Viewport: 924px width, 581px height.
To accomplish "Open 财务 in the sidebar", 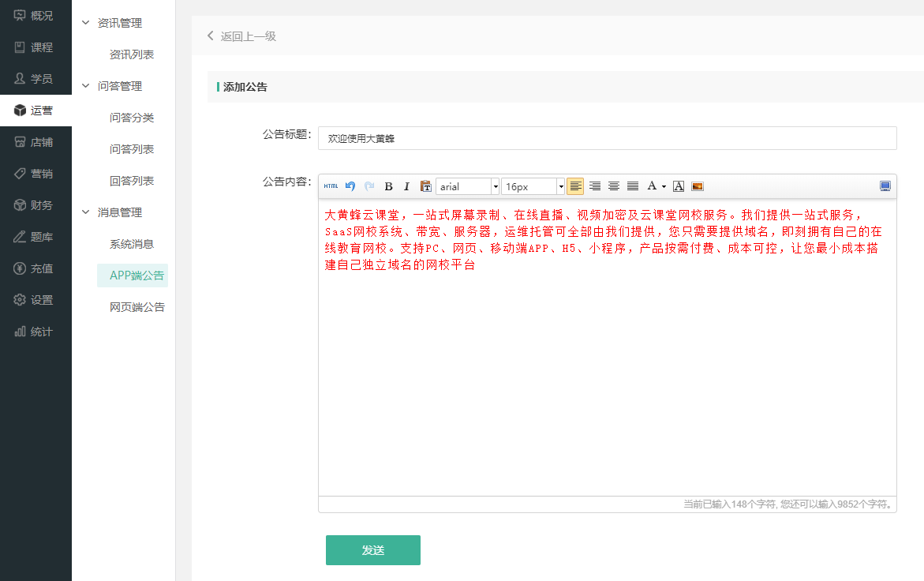I will click(36, 205).
